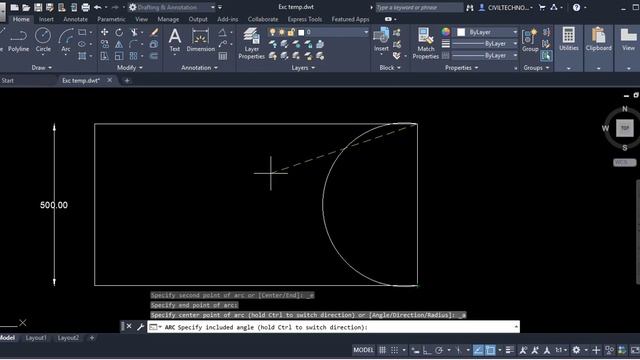Image resolution: width=640 pixels, height=360 pixels.
Task: Toggle dynamic input infer constraints icon
Action: (x=415, y=350)
